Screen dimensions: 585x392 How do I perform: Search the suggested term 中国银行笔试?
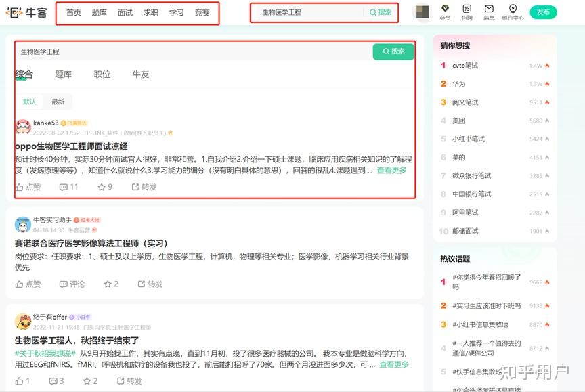coord(471,194)
